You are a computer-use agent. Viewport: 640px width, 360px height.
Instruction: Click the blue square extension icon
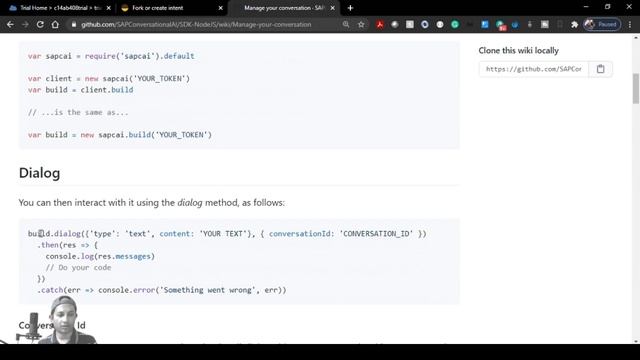484,24
